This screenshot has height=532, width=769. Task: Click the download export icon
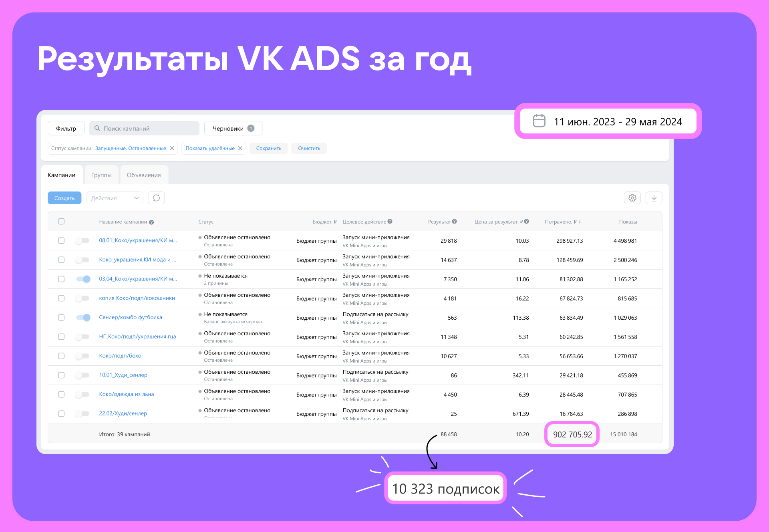click(x=654, y=198)
